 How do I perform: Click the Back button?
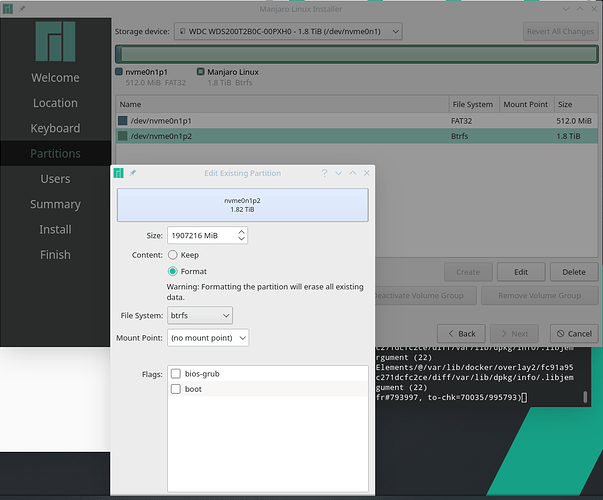(x=461, y=333)
